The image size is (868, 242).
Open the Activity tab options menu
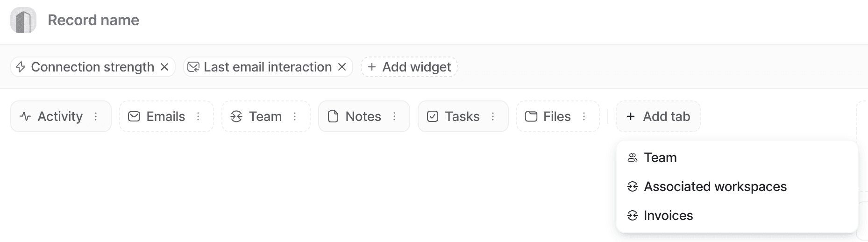[96, 116]
